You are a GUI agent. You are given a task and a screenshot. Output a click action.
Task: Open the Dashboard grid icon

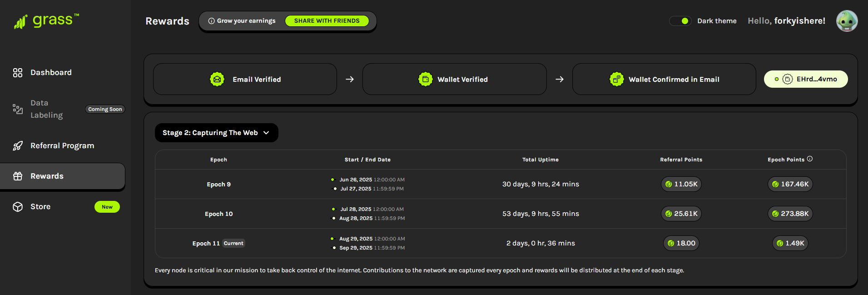(18, 73)
